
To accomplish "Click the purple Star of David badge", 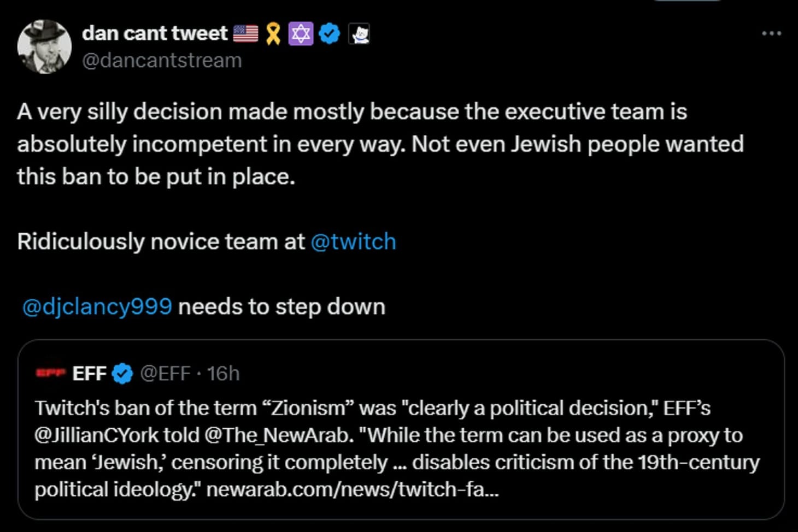I will click(301, 33).
